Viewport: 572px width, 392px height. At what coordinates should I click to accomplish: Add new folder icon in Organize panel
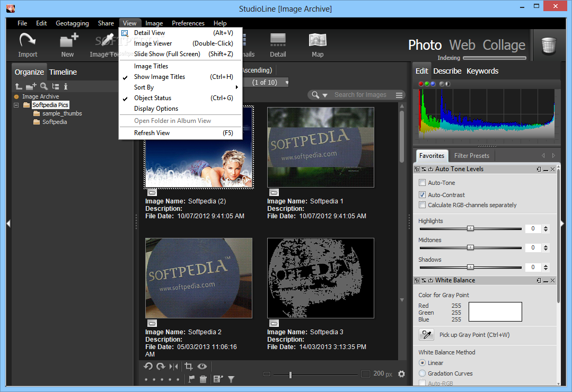pos(31,86)
